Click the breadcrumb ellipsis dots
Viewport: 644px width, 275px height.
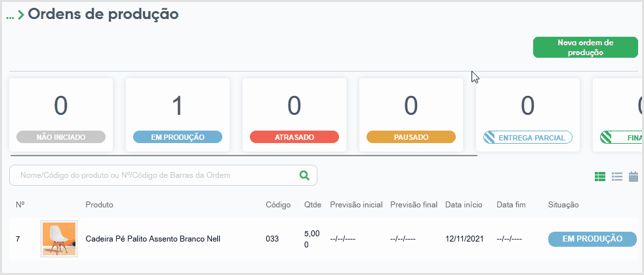point(10,17)
